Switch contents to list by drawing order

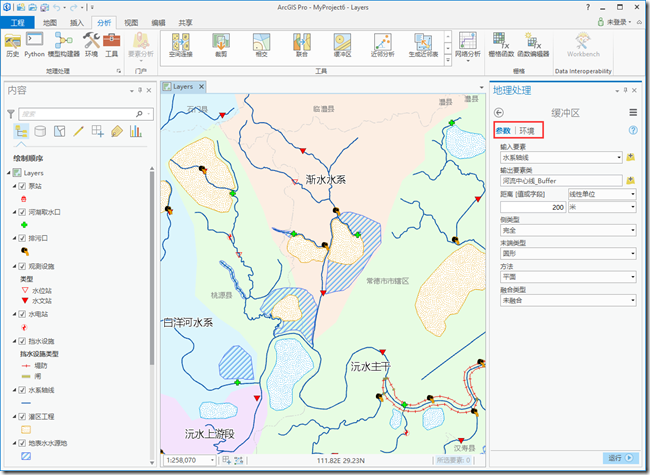(21, 131)
